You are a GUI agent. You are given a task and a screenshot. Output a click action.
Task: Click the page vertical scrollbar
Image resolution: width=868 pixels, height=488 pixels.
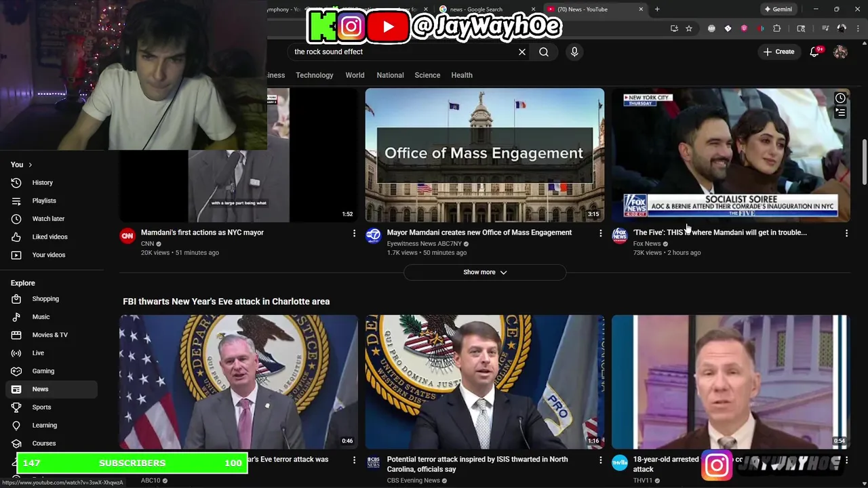coord(864,161)
